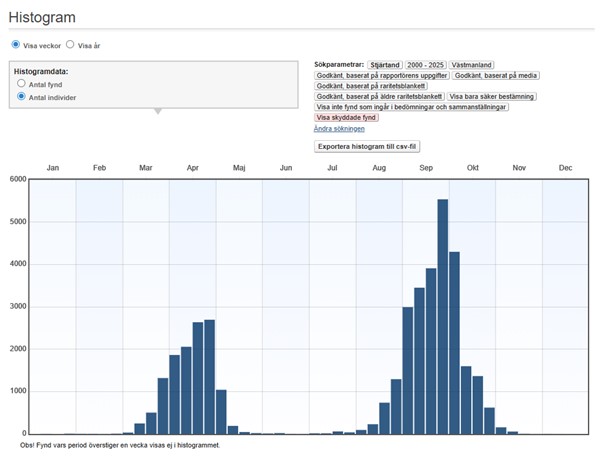This screenshot has width=602, height=459.
Task: Click Godkänt, baserat på rapportörens uppgifter tag
Action: [381, 75]
